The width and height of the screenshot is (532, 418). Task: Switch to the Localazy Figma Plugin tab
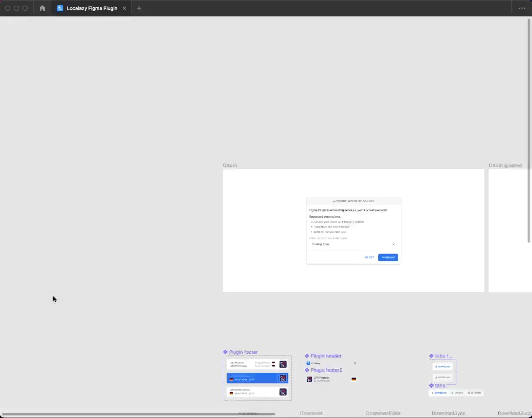pyautogui.click(x=91, y=8)
